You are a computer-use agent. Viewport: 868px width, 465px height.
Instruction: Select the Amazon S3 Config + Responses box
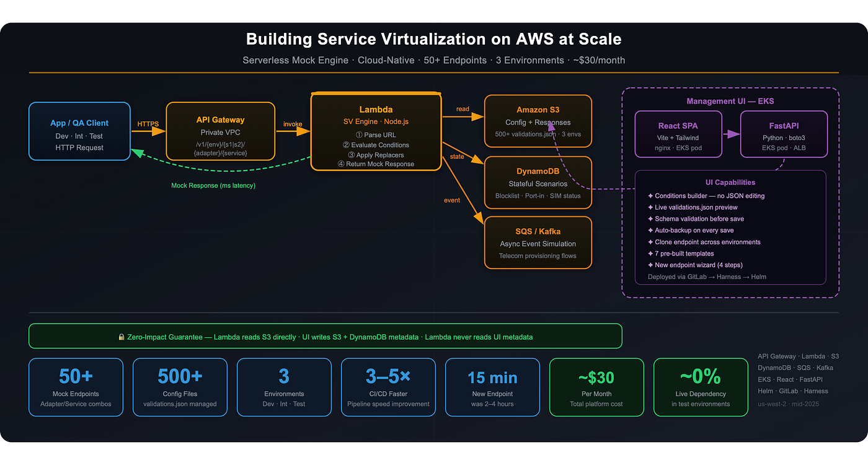[538, 121]
